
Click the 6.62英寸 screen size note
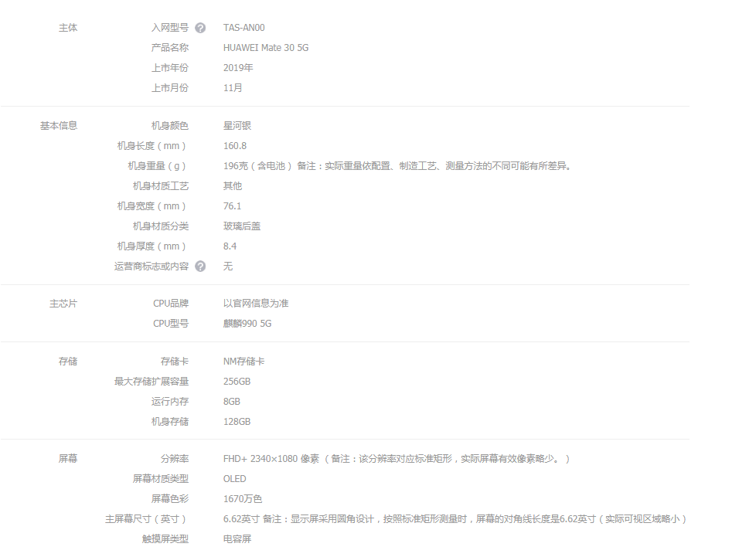tap(455, 519)
